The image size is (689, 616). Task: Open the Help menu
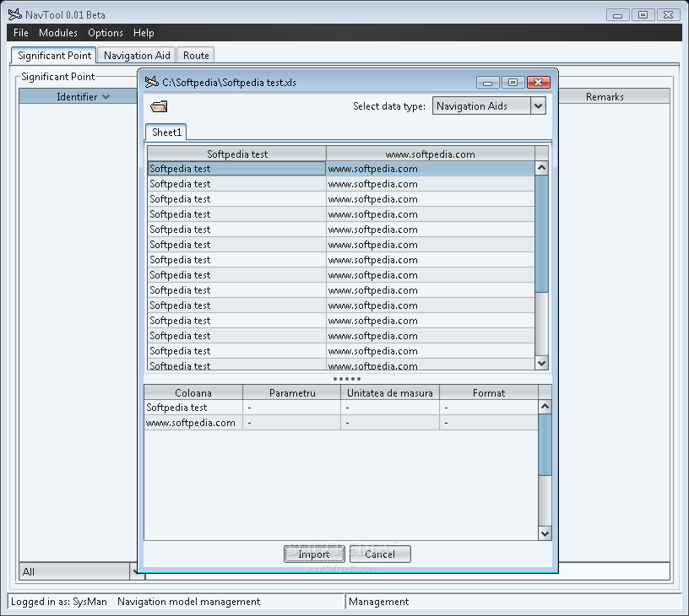(x=144, y=33)
